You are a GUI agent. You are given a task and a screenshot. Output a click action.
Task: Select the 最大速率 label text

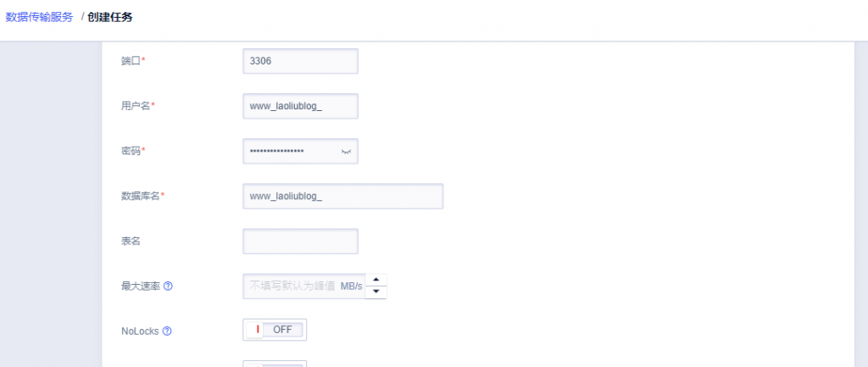pyautogui.click(x=141, y=286)
